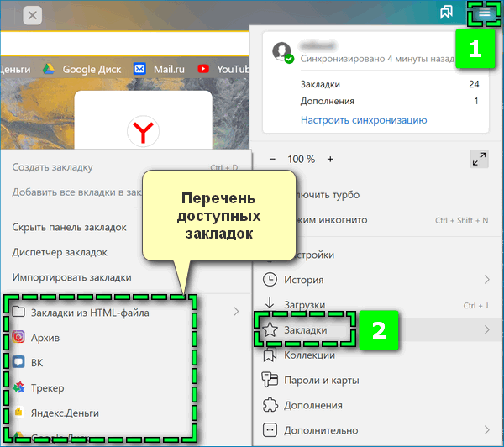Click the VK chat icon next to ВК
504x447 pixels.
pos(18,362)
